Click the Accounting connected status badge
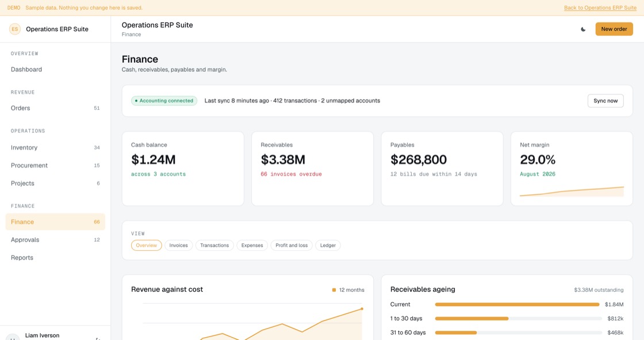 point(164,101)
